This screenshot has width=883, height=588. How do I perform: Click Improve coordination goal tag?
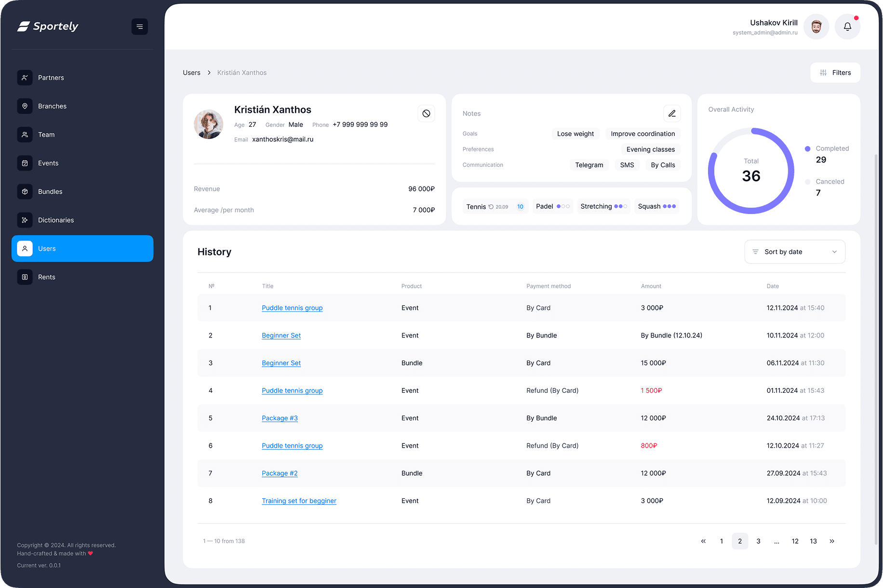643,134
